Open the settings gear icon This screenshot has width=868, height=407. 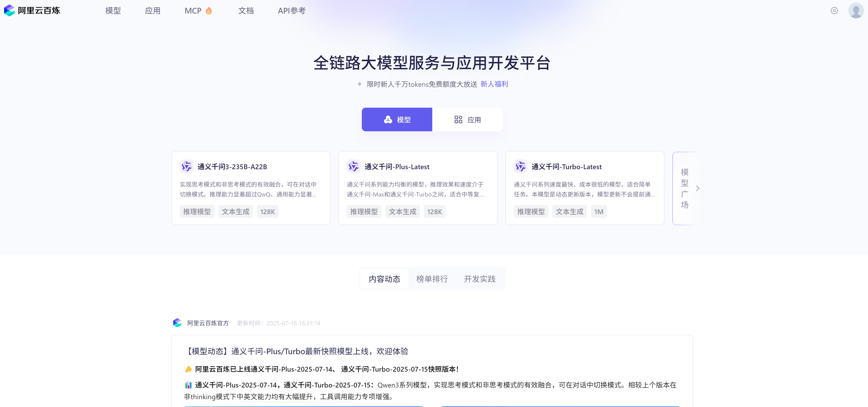(834, 10)
